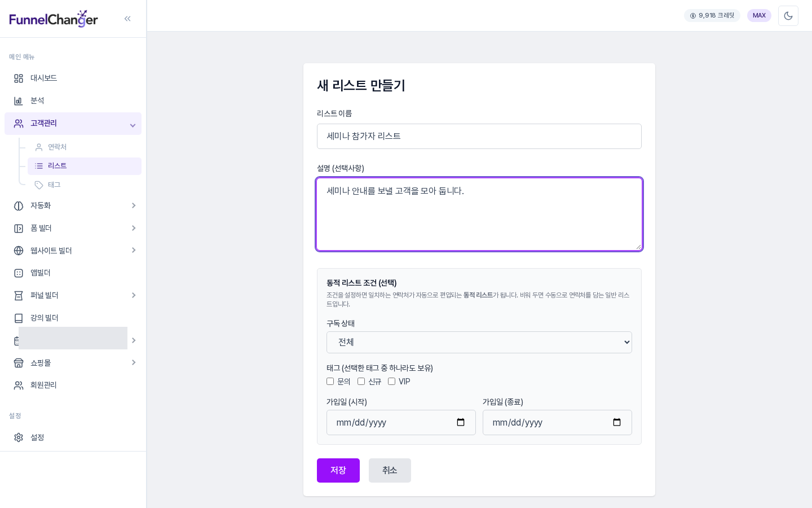Open the 퍼널 빌더 icon
The width and height of the screenshot is (812, 508).
(x=19, y=296)
